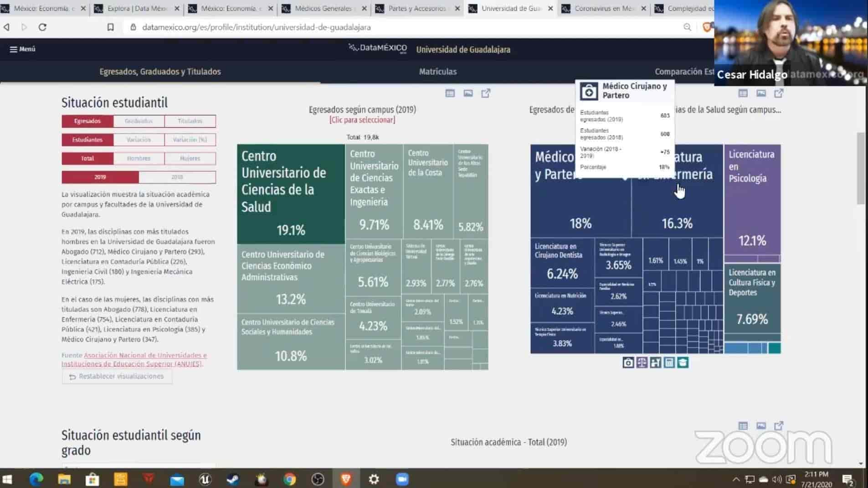The height and width of the screenshot is (488, 868).
Task: Expand hidden system tray icons chevron
Action: click(x=736, y=479)
